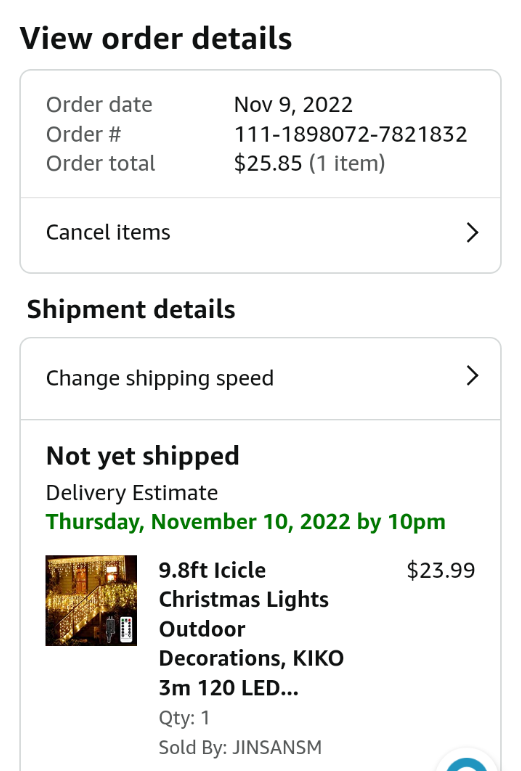The image size is (521, 771).
Task: Tap the Not yet shipped status heading
Action: point(143,456)
